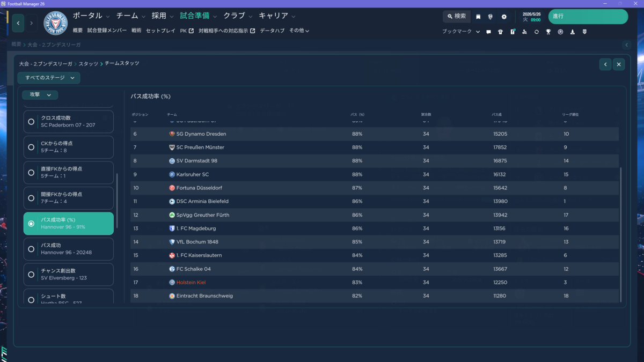Click the panel's back arrow button
Screen dimensions: 644x362
click(605, 64)
